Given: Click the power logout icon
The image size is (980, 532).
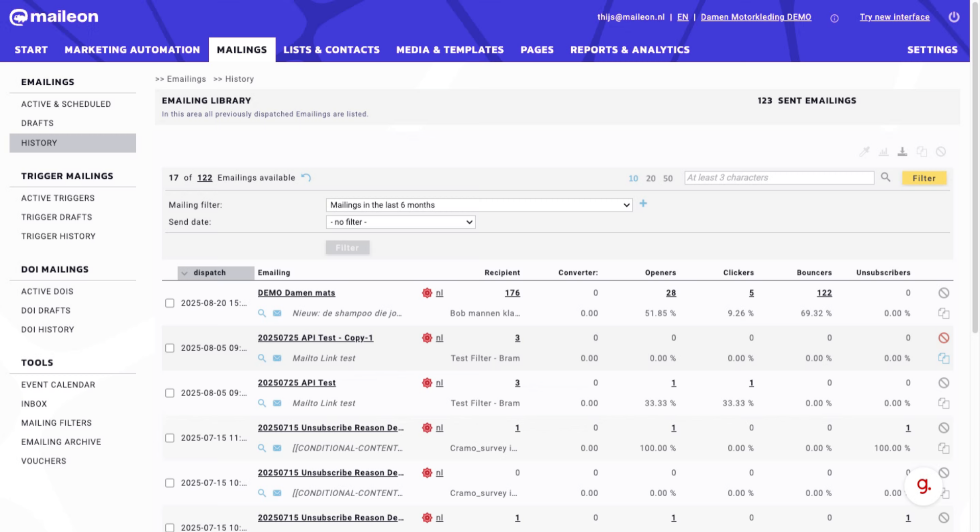Looking at the screenshot, I should point(953,17).
